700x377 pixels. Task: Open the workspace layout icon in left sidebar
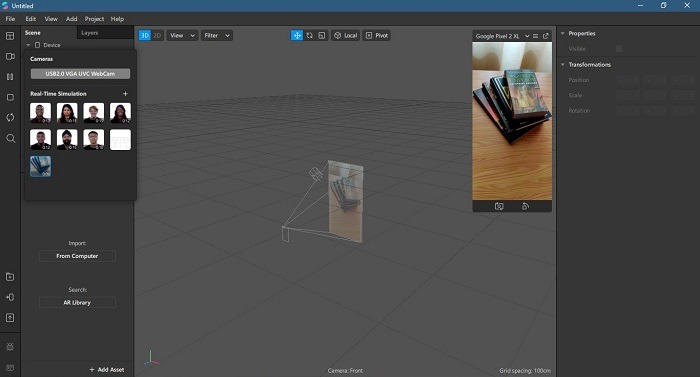pyautogui.click(x=10, y=36)
